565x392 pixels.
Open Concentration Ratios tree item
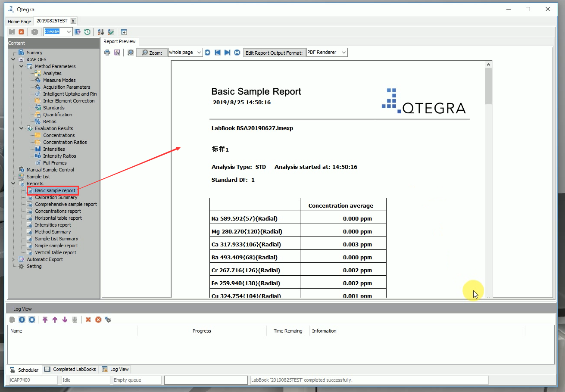point(65,142)
